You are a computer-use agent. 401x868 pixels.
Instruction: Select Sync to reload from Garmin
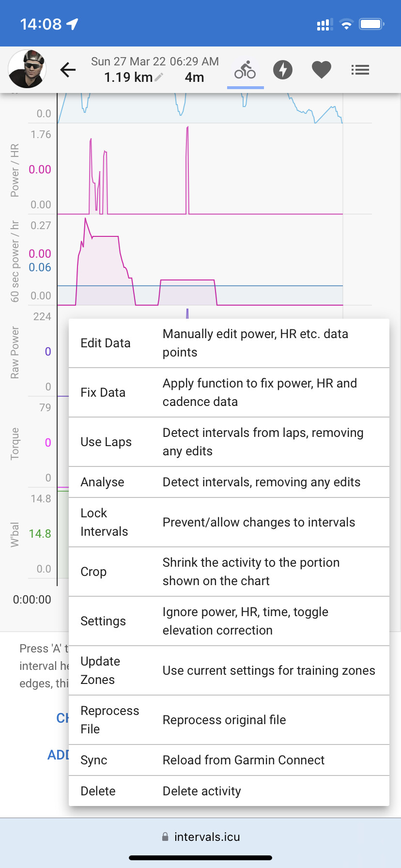coord(229,760)
